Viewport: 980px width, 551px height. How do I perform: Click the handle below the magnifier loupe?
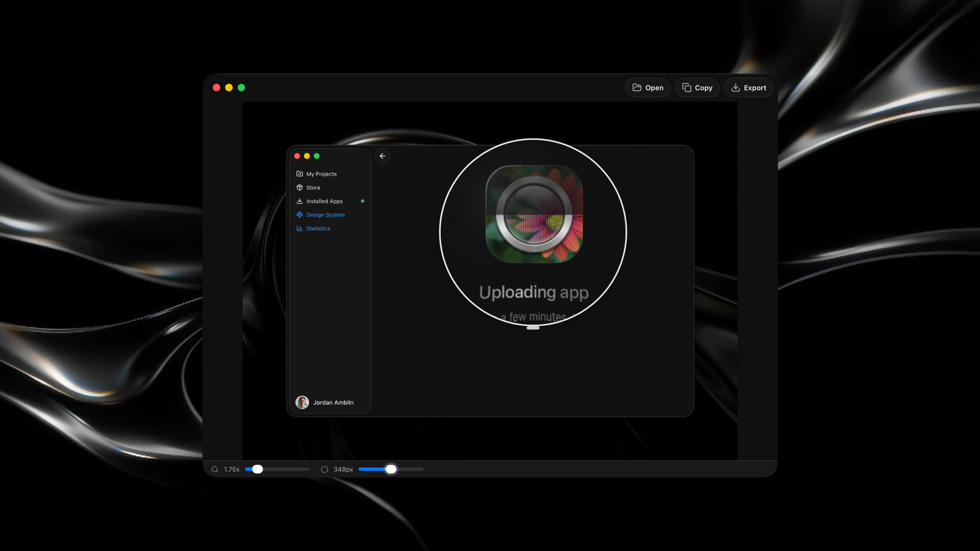pos(533,328)
